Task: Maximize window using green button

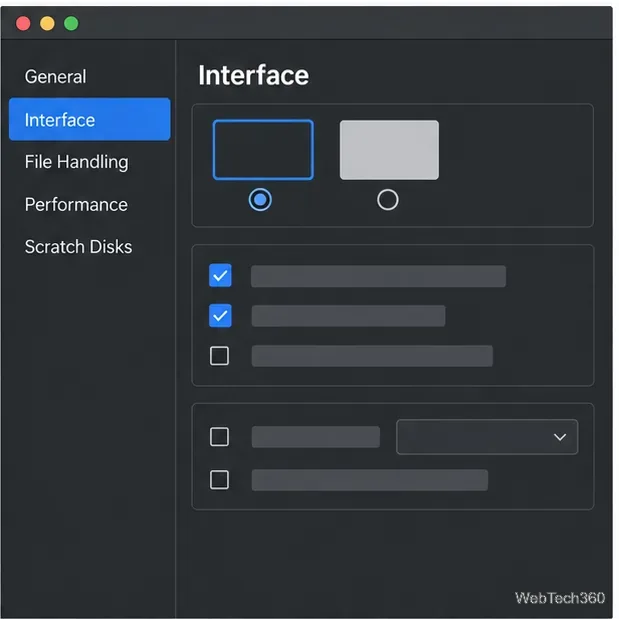Action: (x=71, y=23)
